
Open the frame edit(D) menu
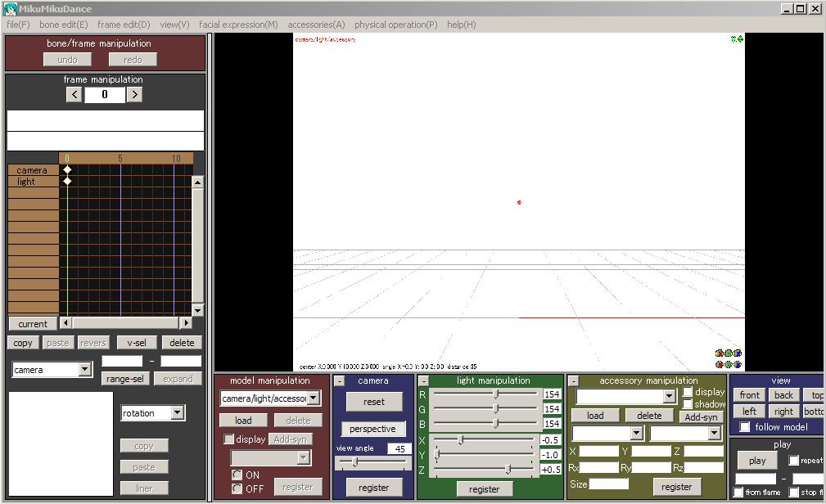124,25
